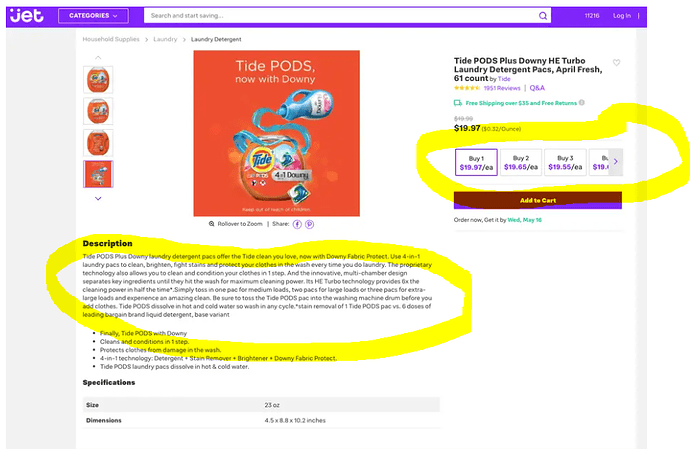The image size is (690, 449).
Task: Open the Laundry breadcrumb
Action: pos(165,39)
